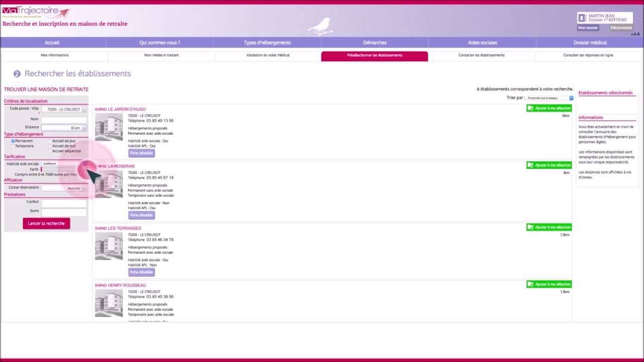Click the EHPAD HENRY ROUSSEAU title
Image resolution: width=644 pixels, height=362 pixels.
coord(120,285)
